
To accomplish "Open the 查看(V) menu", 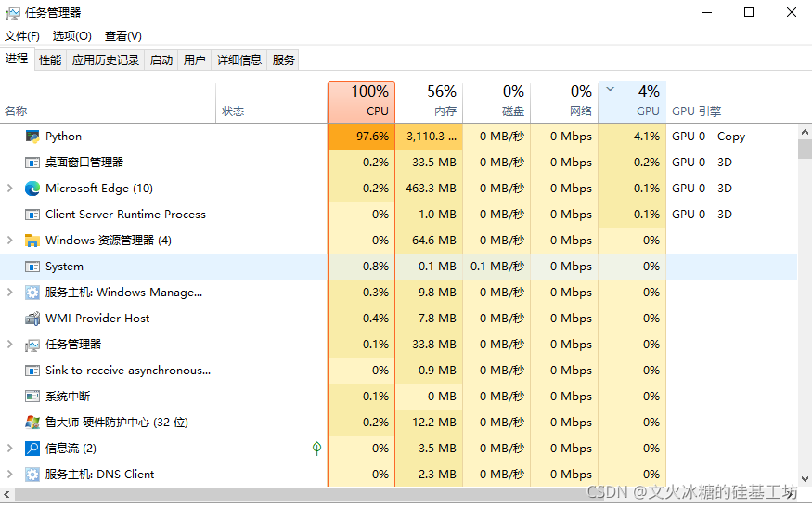I will [x=122, y=36].
